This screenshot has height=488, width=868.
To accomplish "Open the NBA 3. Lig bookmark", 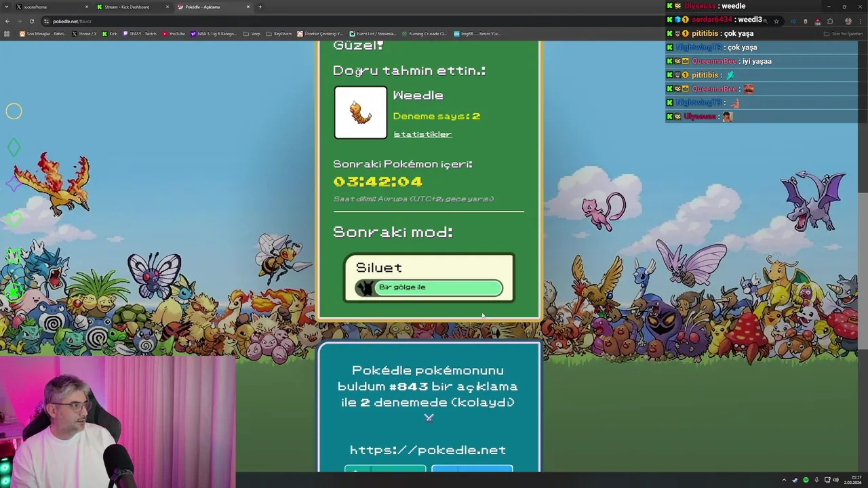I will (214, 33).
